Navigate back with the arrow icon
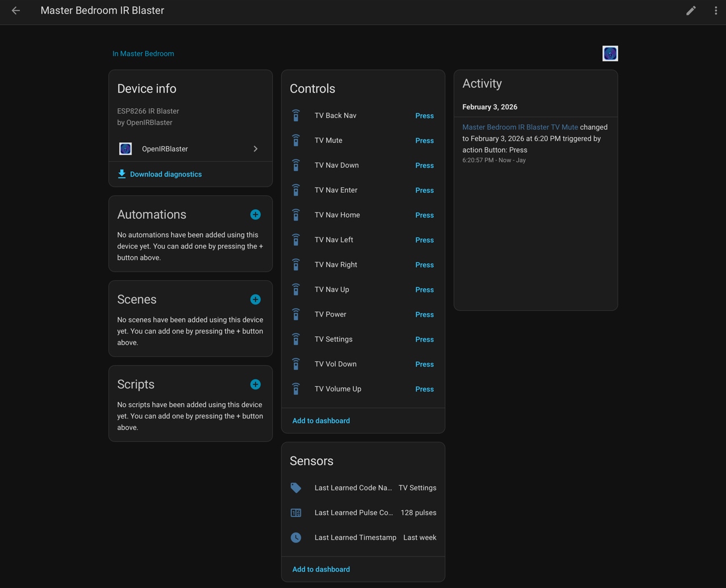This screenshot has width=726, height=588. [15, 11]
